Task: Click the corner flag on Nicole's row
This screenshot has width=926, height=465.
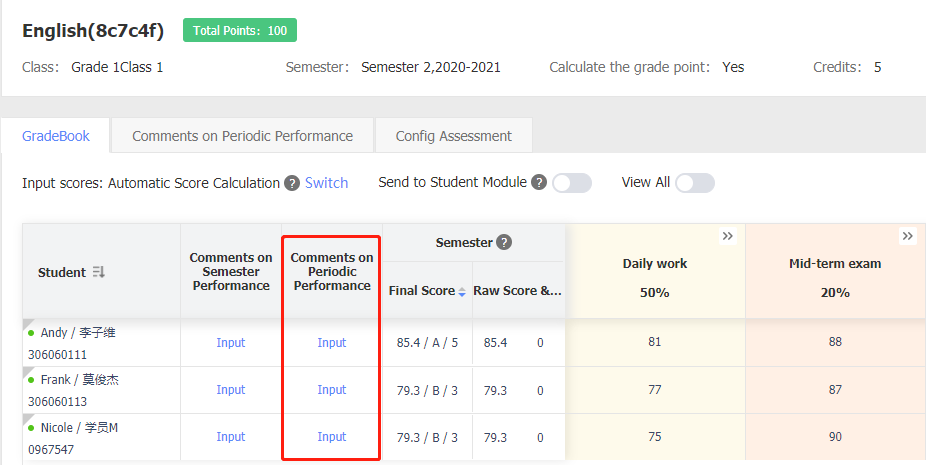Action: coord(27,419)
